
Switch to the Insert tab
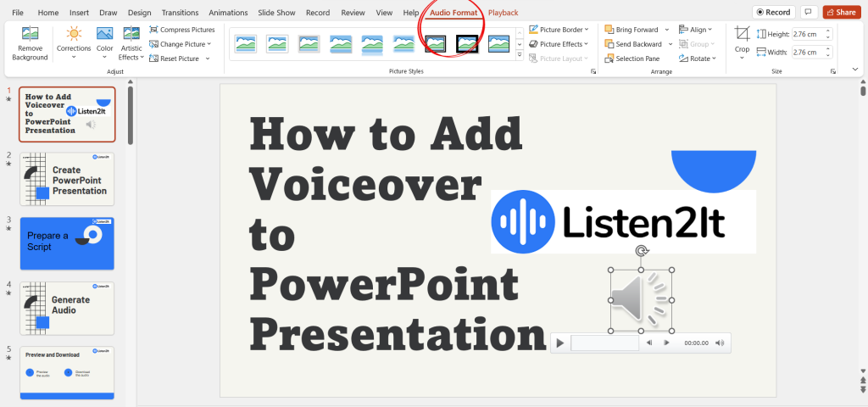tap(79, 13)
